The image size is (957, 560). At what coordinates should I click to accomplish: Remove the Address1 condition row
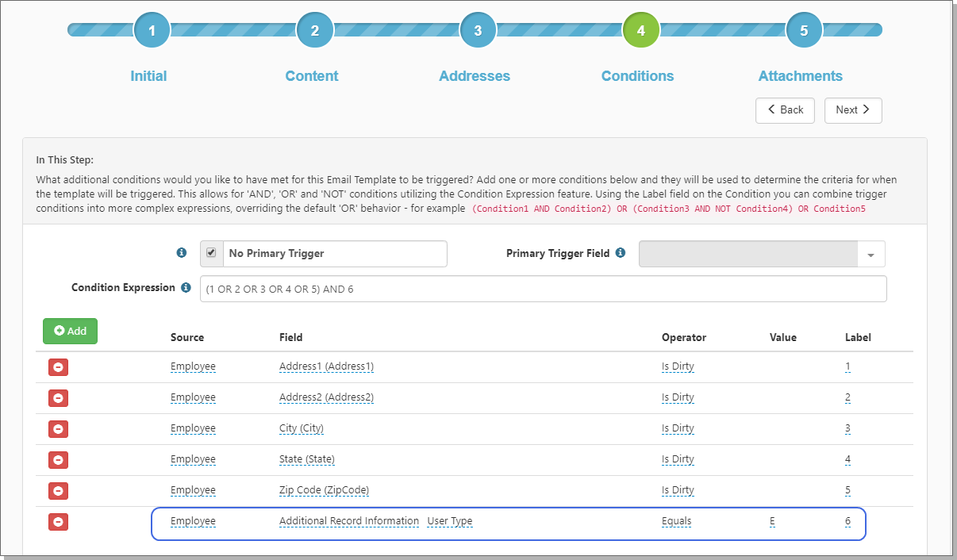pyautogui.click(x=58, y=367)
